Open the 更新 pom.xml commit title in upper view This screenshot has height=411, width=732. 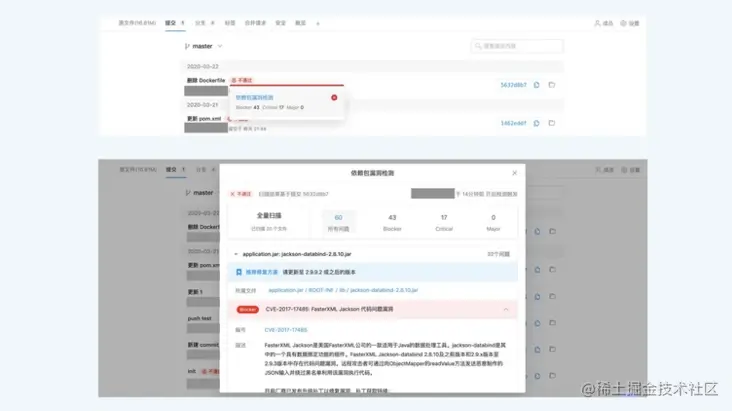pos(204,119)
